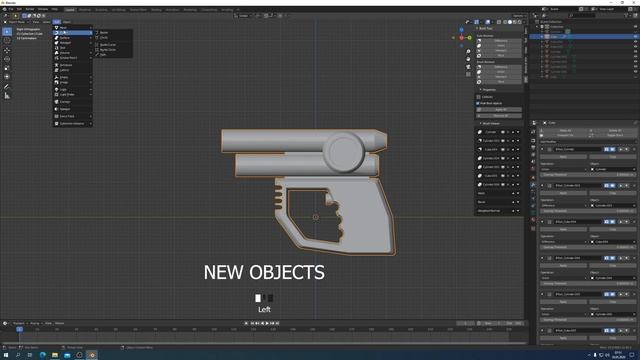Open the Add Modifier dropdown

pos(588,142)
